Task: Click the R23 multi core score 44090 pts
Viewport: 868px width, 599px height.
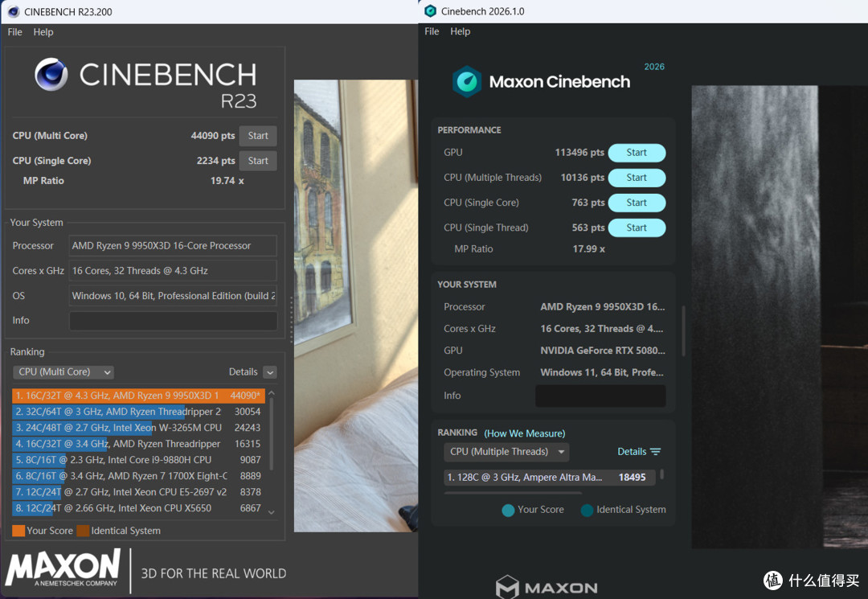Action: point(212,136)
